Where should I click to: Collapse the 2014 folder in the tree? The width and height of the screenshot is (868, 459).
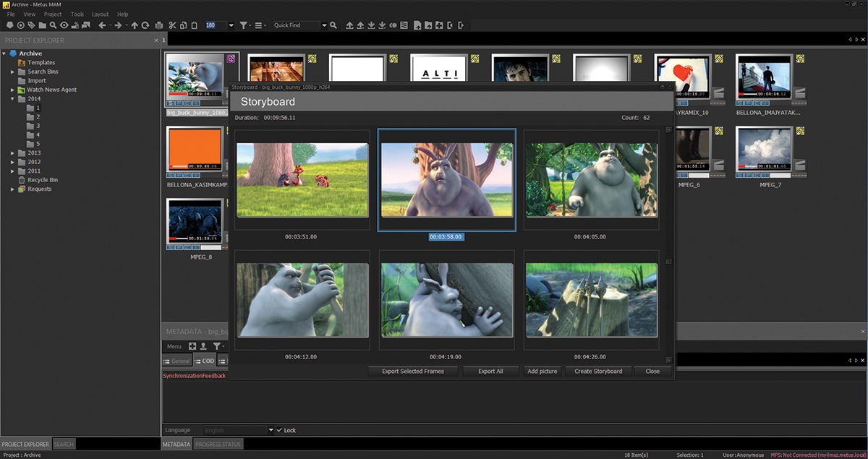tap(13, 99)
